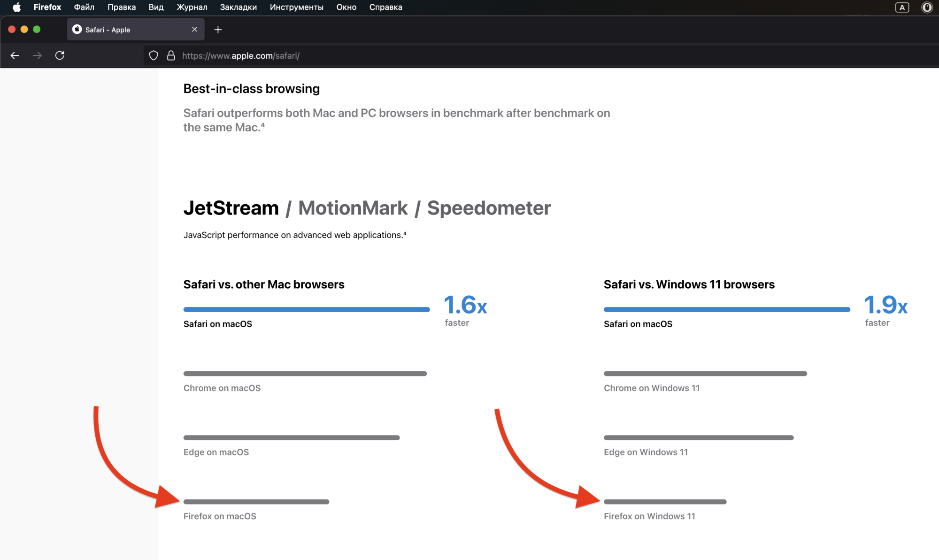Go forward to the next page
Image resolution: width=939 pixels, height=560 pixels.
click(x=38, y=55)
